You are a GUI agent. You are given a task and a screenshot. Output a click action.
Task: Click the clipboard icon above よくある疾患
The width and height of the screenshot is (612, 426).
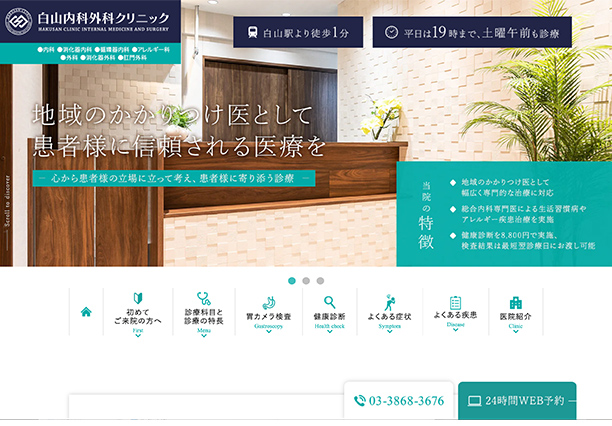(x=455, y=302)
